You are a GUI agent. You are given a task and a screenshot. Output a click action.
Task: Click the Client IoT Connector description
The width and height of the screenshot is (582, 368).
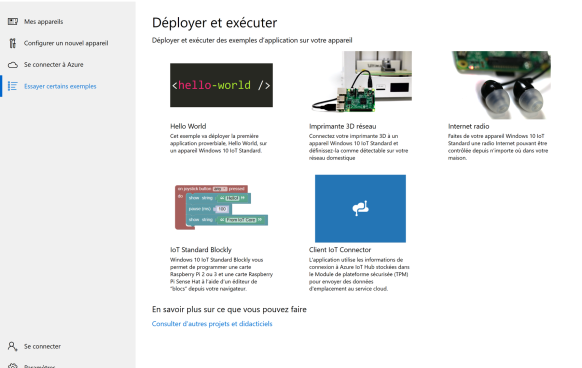359,274
